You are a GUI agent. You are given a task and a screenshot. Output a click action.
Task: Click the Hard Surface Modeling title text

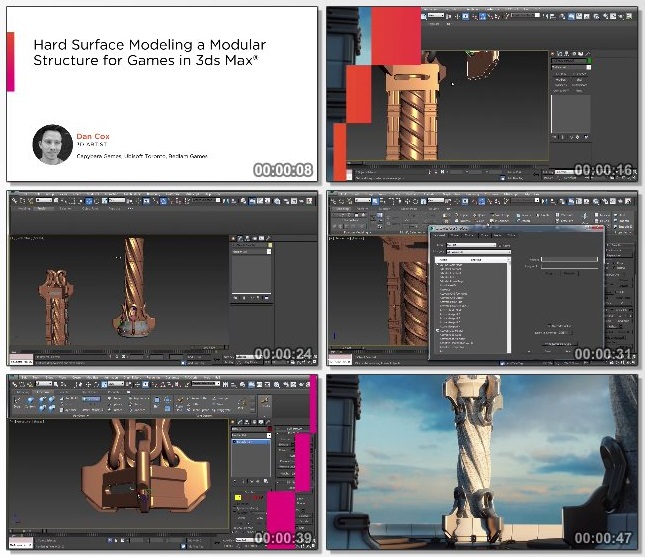tap(150, 52)
